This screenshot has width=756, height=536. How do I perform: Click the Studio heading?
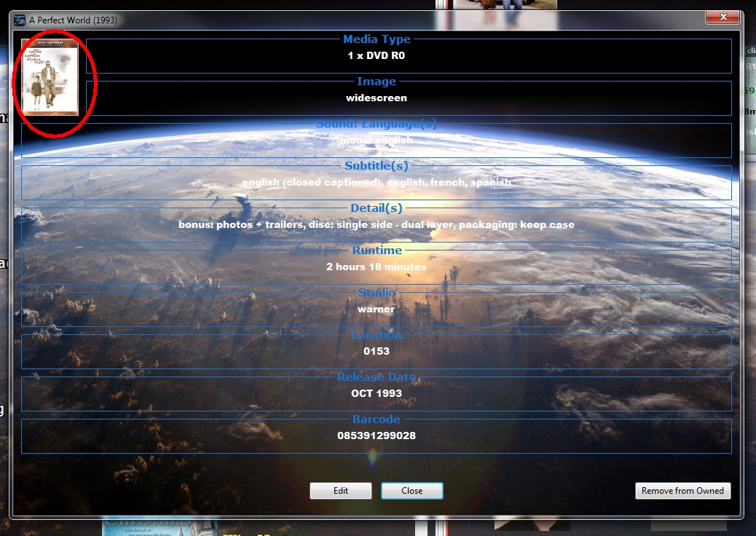click(377, 292)
